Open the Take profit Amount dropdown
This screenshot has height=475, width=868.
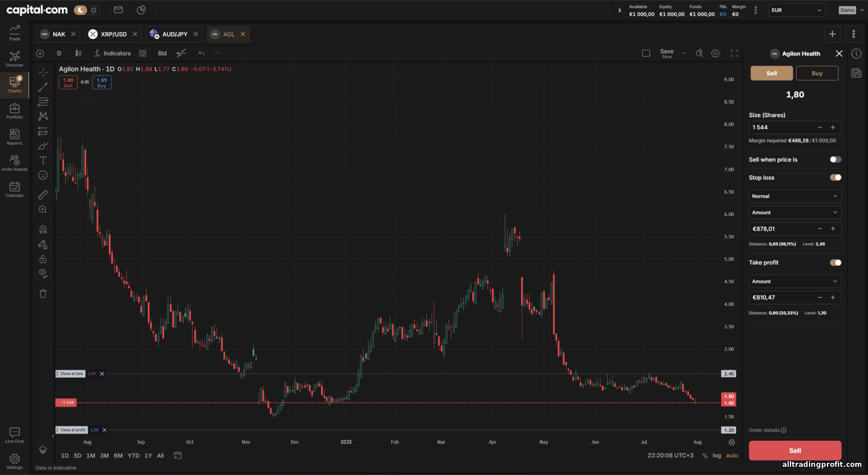[795, 282]
